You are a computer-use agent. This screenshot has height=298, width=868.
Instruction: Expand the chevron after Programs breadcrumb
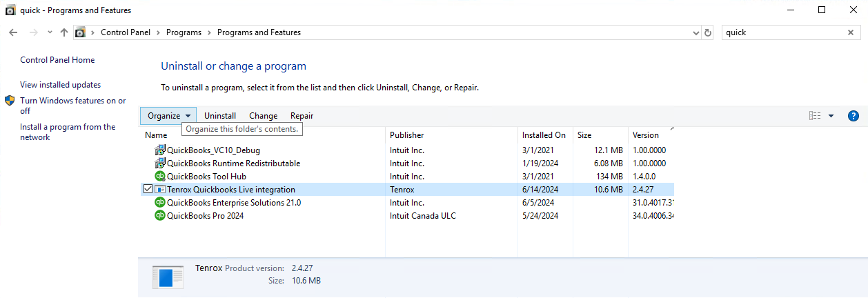click(210, 32)
